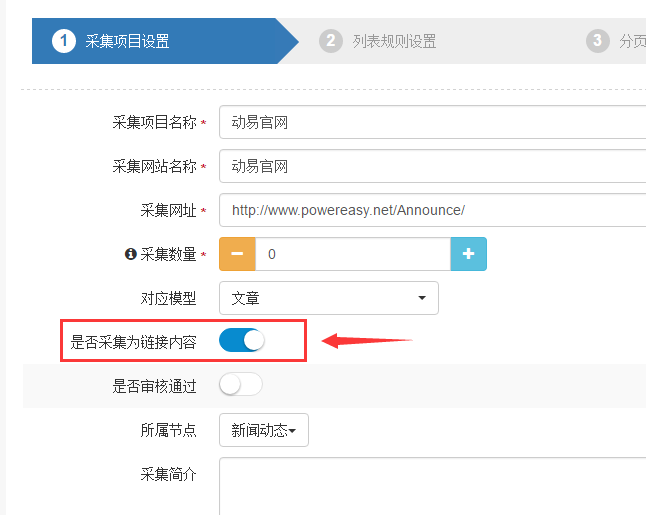Expand the 所属节点 新闻动态 dropdown
Image resolution: width=646 pixels, height=515 pixels.
point(264,430)
